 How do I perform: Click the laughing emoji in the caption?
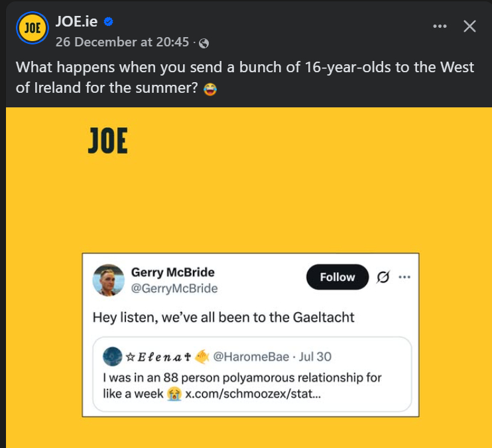[x=210, y=89]
